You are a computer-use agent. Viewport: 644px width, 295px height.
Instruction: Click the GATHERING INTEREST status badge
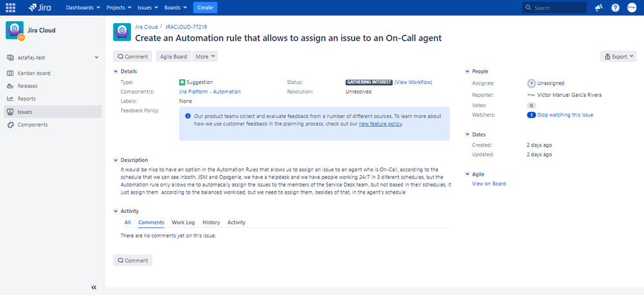[x=369, y=82]
